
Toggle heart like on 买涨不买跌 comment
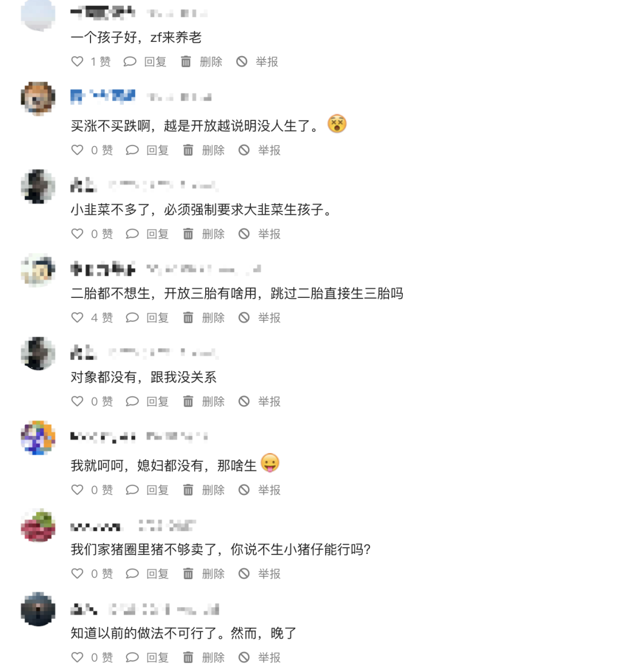pos(77,151)
